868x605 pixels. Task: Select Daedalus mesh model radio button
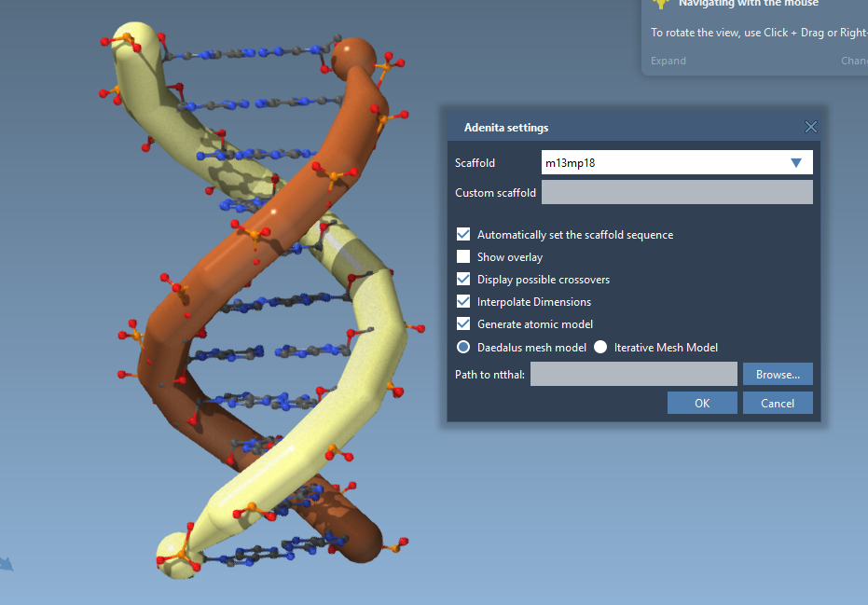point(463,347)
